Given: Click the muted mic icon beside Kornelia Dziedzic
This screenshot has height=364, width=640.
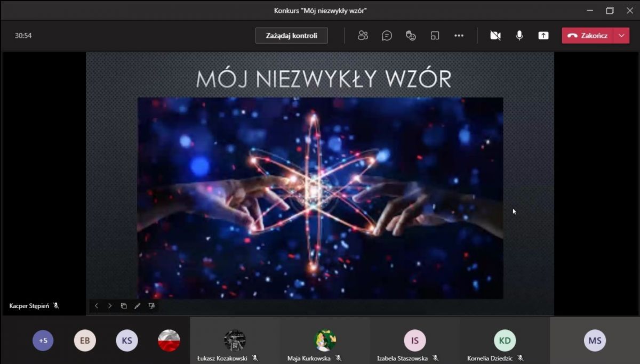Looking at the screenshot, I should pos(521,359).
